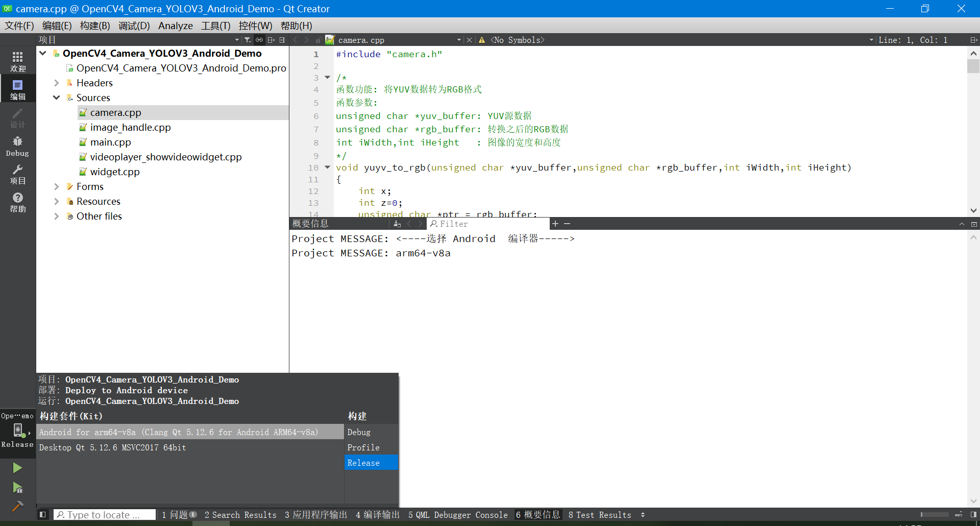
Task: Open the Analyze menu
Action: click(175, 26)
